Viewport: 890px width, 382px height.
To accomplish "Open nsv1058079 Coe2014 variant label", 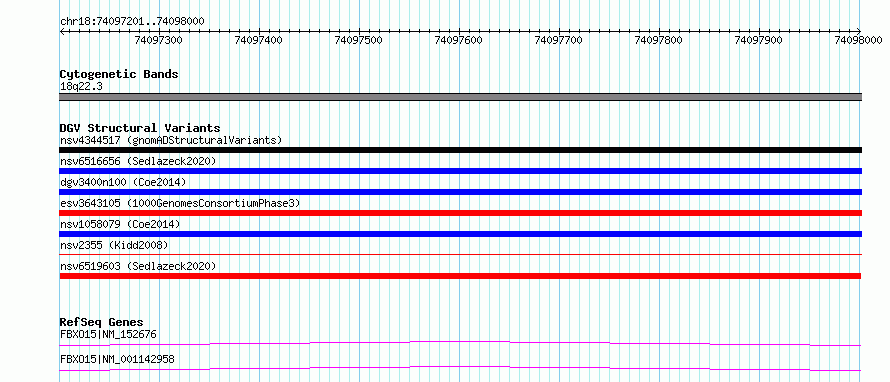I will click(120, 224).
